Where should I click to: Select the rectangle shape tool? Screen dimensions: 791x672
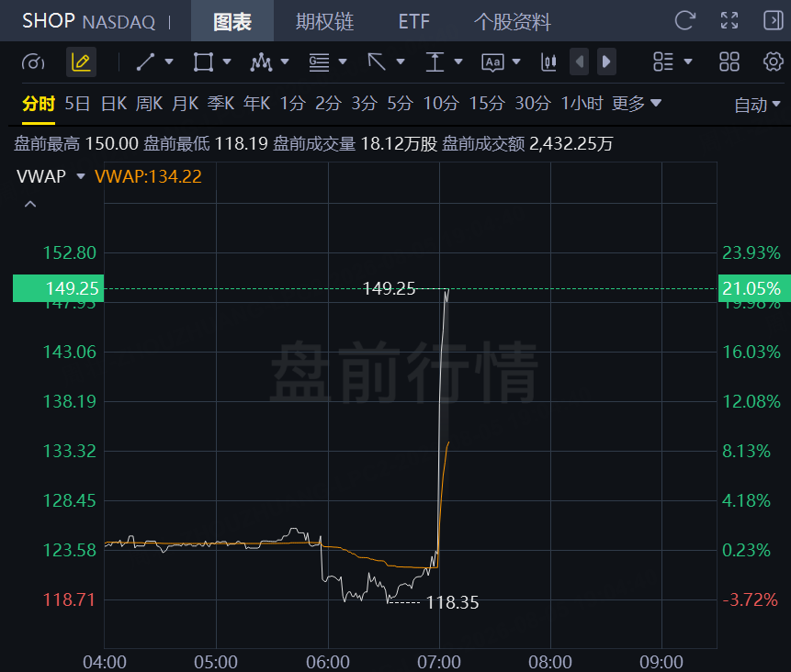(x=203, y=62)
